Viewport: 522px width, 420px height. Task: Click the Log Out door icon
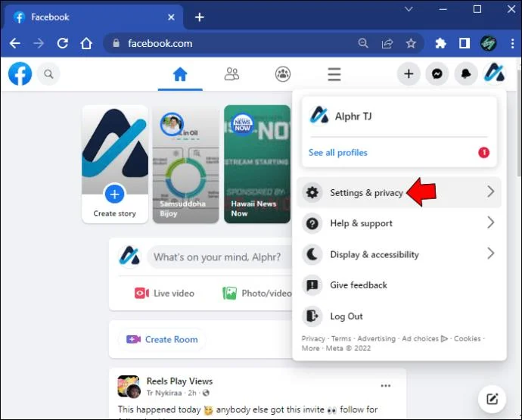(x=312, y=316)
